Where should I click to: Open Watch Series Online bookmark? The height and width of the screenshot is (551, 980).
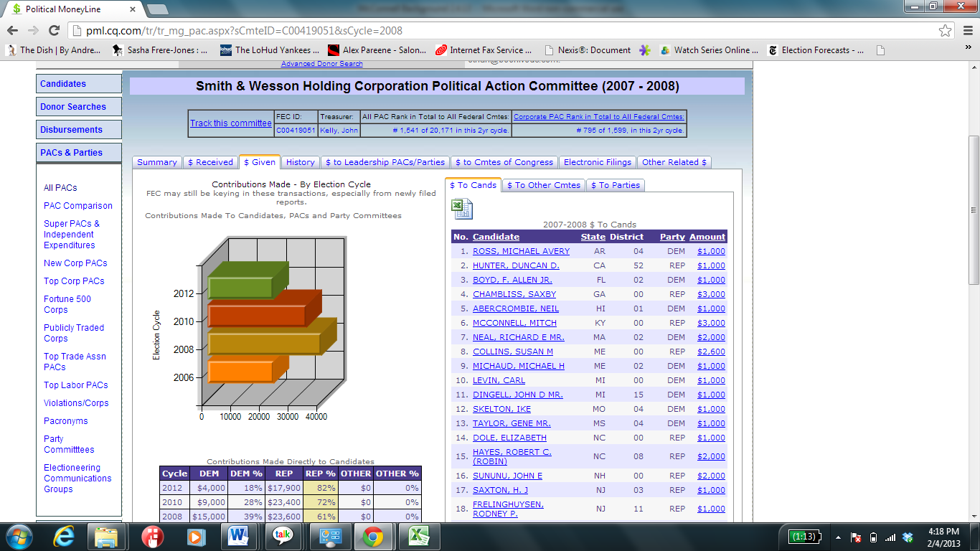click(710, 50)
